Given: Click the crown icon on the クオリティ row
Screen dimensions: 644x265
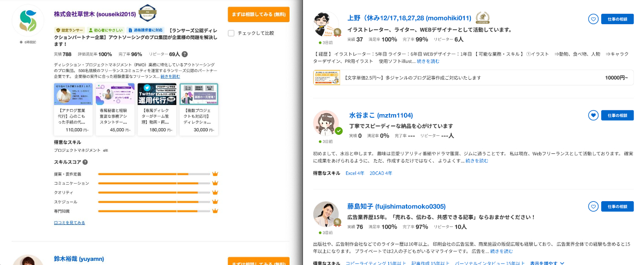Looking at the screenshot, I should 215,192.
